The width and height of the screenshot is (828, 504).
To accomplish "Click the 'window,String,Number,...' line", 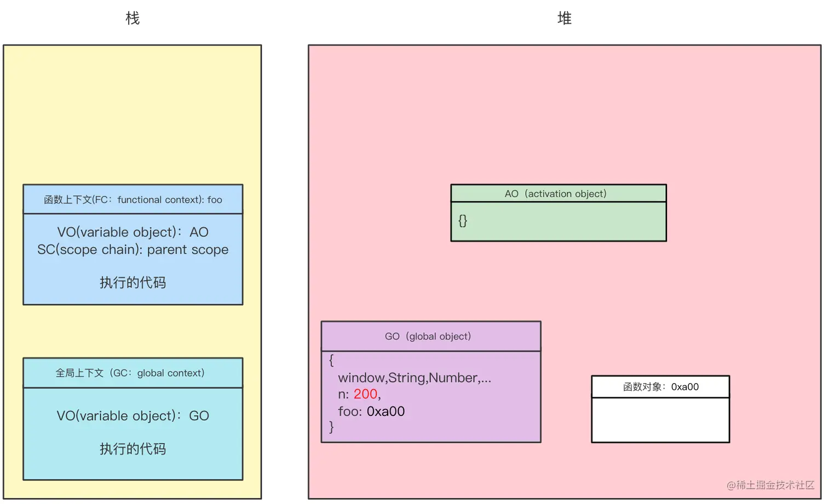I will point(415,378).
